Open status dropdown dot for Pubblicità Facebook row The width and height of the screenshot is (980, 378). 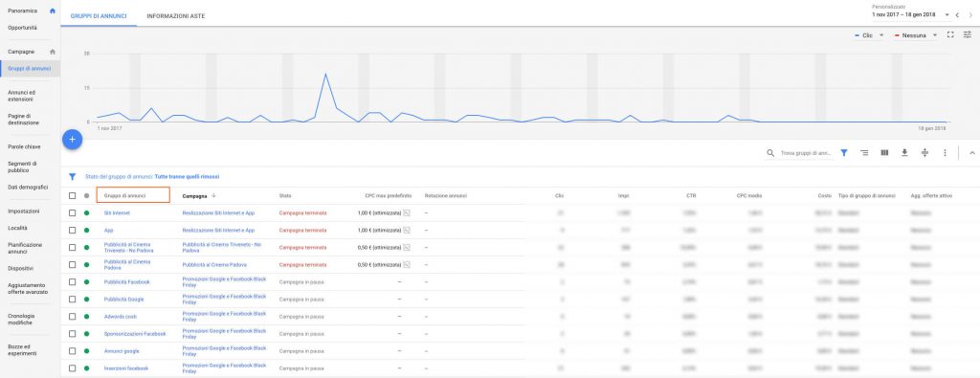(x=86, y=281)
